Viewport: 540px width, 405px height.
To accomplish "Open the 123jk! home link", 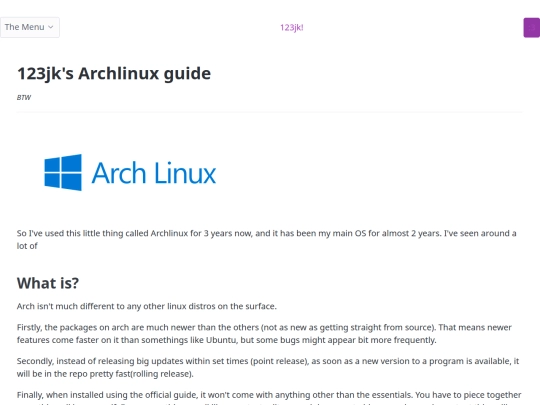I will tap(291, 28).
